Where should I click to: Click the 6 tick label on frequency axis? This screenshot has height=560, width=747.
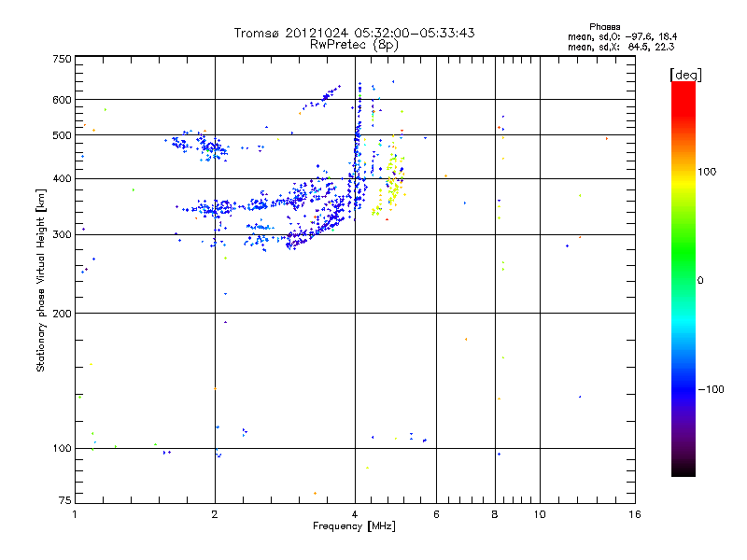[x=436, y=514]
